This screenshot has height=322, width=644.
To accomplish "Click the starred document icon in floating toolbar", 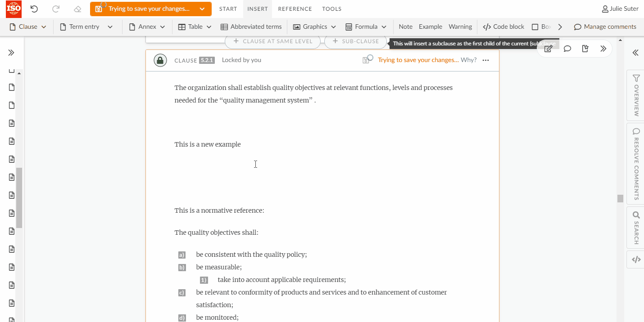I will click(585, 49).
